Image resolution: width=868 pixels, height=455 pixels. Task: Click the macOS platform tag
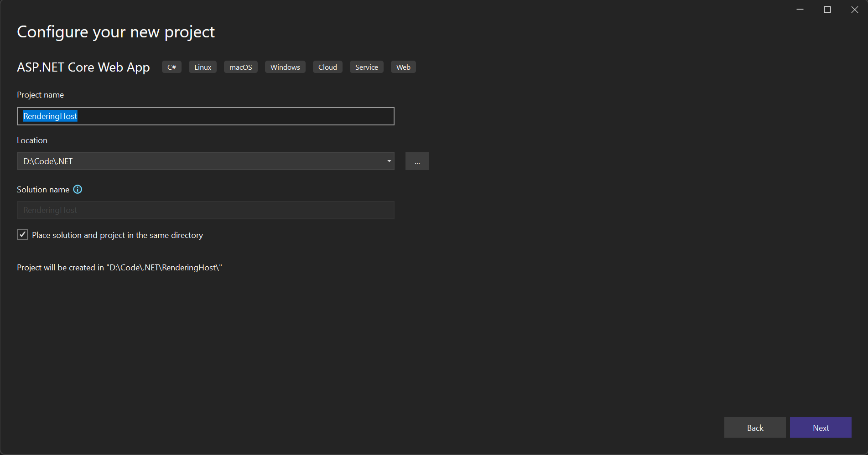point(240,67)
